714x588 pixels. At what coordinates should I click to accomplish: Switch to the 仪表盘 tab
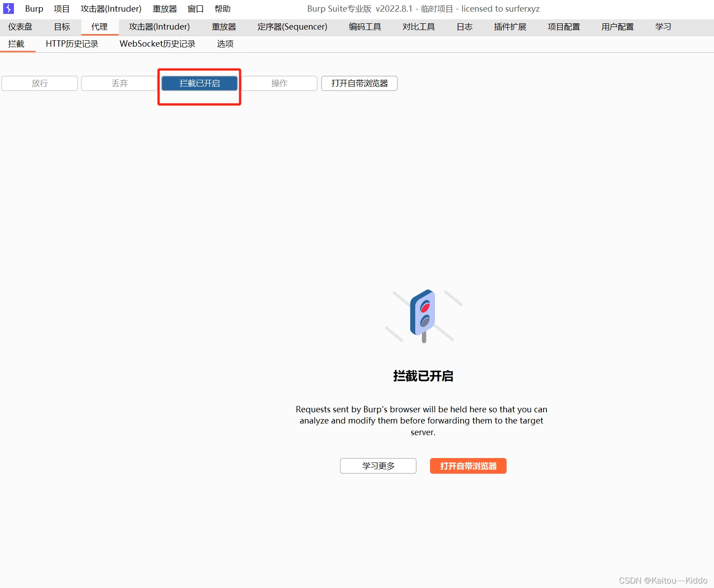pos(20,27)
